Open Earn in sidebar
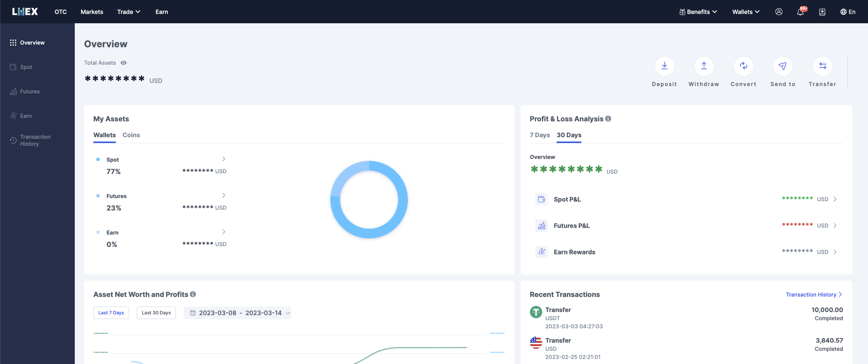868x364 pixels. click(x=21, y=116)
